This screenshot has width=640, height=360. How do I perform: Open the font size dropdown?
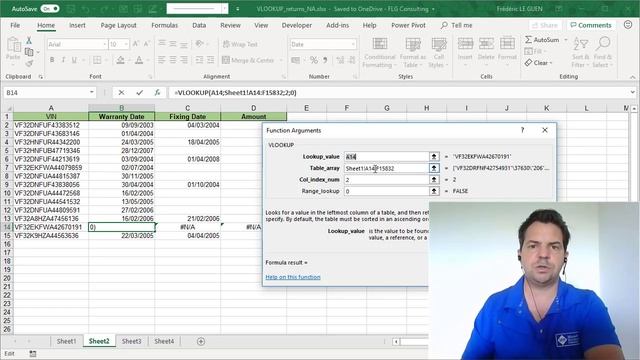click(x=126, y=44)
